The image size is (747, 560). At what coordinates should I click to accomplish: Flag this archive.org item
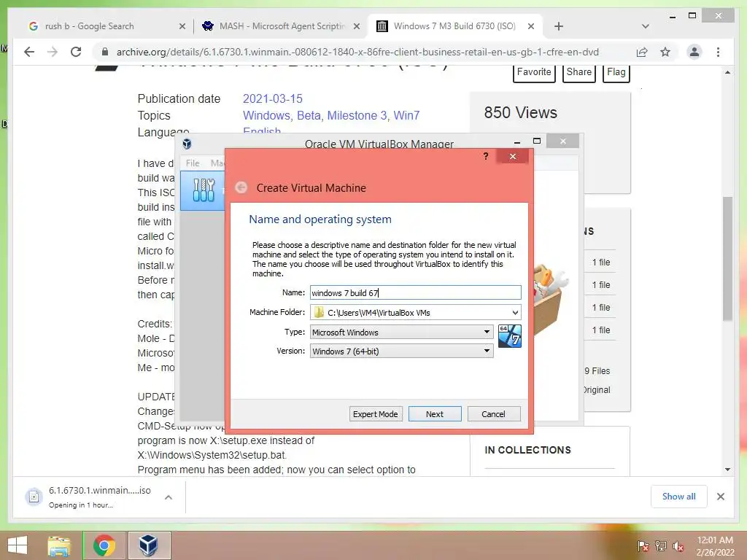tap(616, 72)
